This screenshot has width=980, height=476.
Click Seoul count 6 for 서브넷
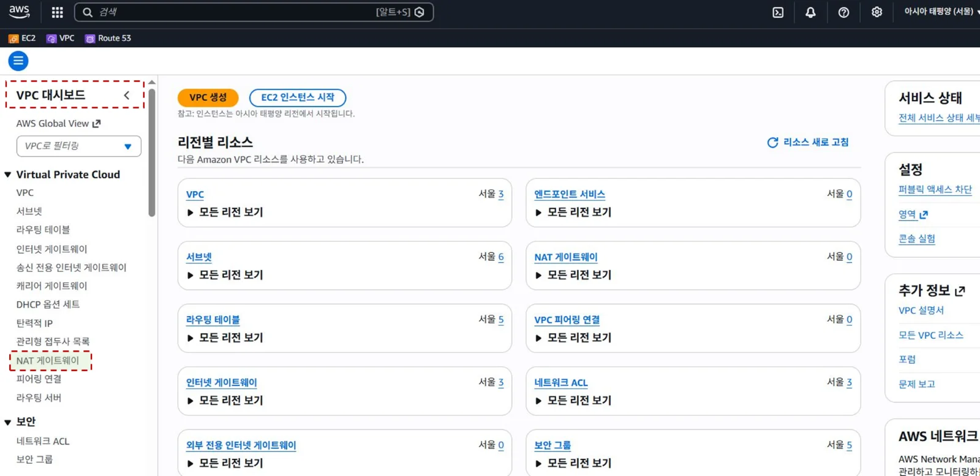(x=501, y=257)
